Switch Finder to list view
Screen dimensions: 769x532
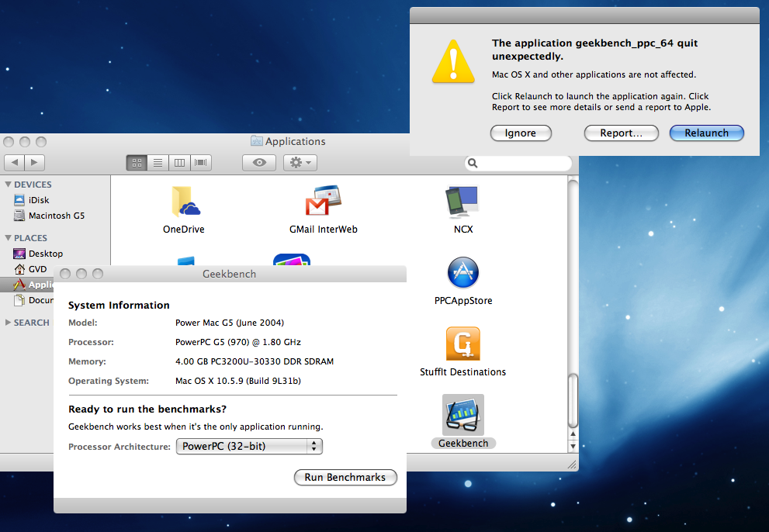158,162
